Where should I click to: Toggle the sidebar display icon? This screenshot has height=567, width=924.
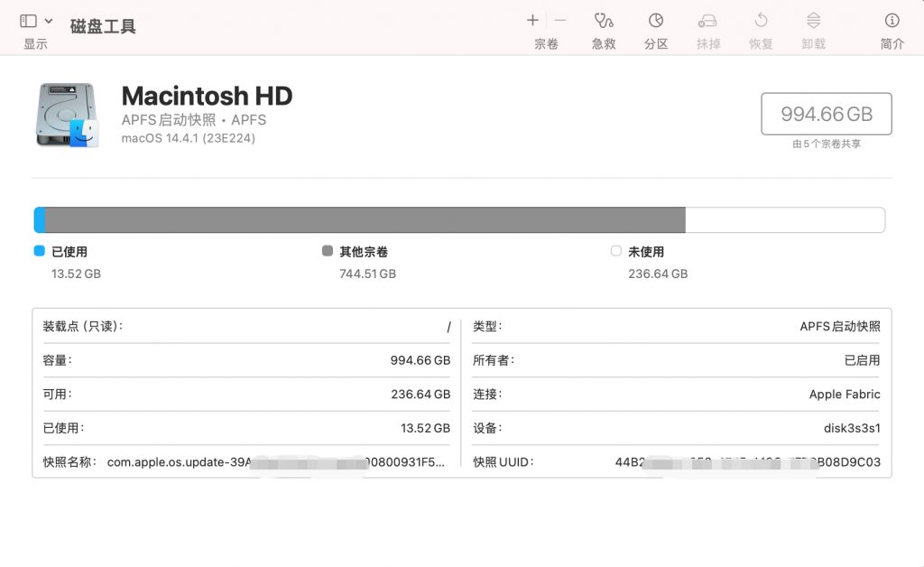click(x=29, y=21)
